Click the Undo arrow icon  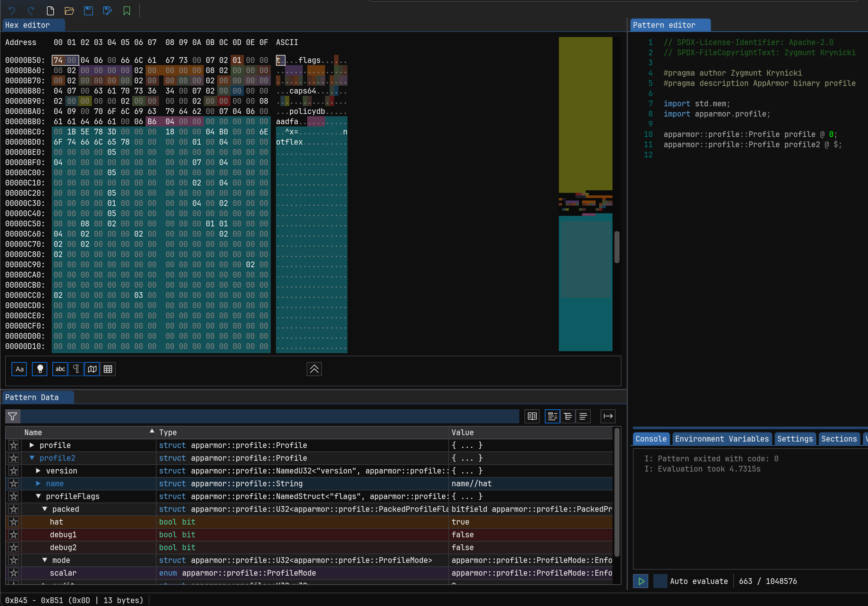click(x=12, y=11)
